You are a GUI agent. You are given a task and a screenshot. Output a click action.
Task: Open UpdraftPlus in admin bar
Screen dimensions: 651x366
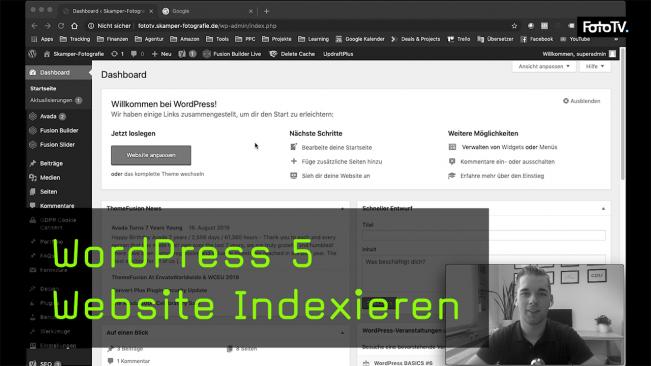coord(338,54)
